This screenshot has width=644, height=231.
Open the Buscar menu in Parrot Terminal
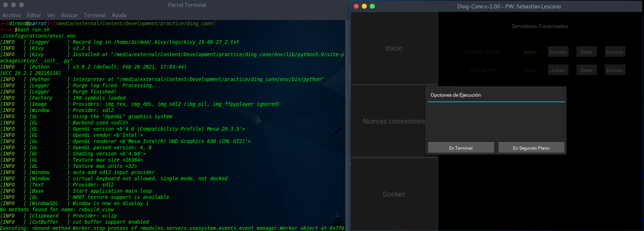pyautogui.click(x=69, y=15)
